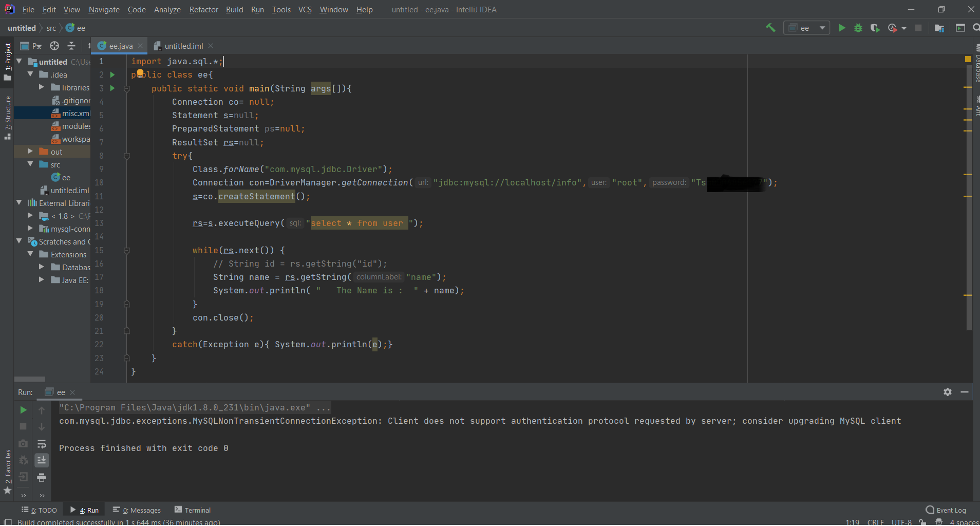Toggle the Structure tool window side tab
Screen dimensions: 980x526
(7, 118)
